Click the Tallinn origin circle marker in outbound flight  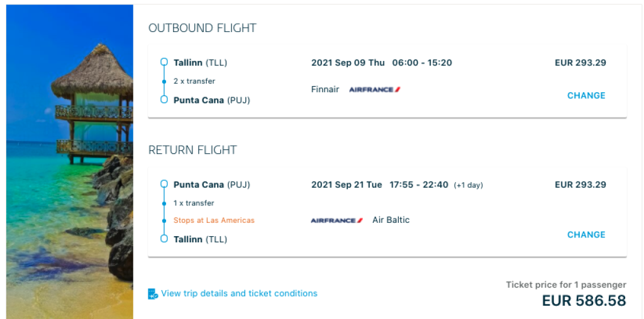[x=164, y=62]
